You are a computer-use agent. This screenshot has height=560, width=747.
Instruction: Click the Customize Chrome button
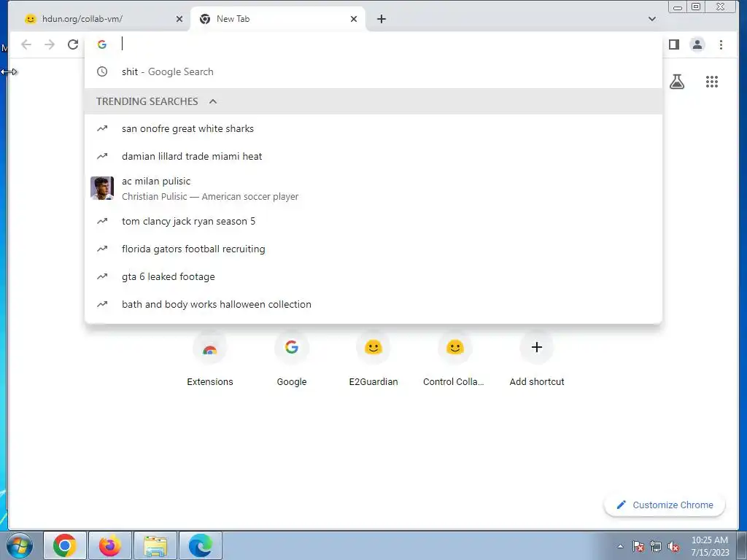[x=665, y=505]
